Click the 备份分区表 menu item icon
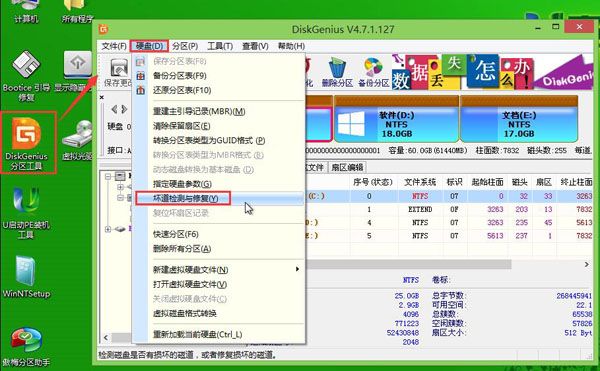Image resolution: width=600 pixels, height=371 pixels. [x=140, y=76]
